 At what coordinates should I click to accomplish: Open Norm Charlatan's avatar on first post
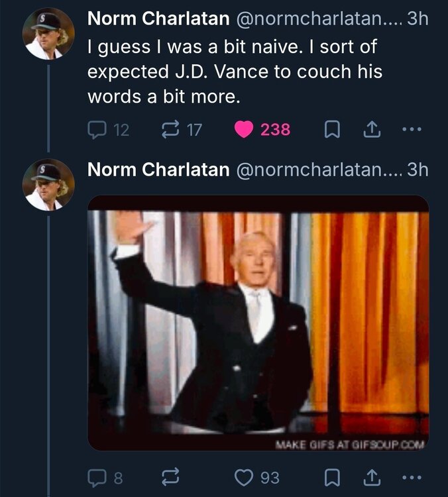[48, 34]
